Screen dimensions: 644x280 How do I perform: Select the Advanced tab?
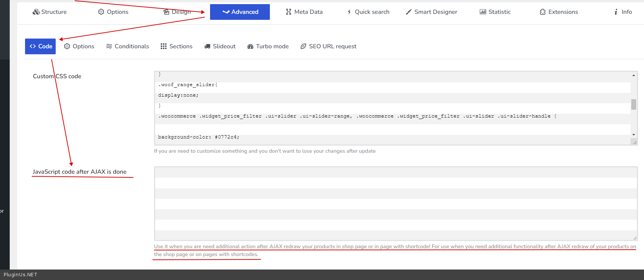pos(240,12)
